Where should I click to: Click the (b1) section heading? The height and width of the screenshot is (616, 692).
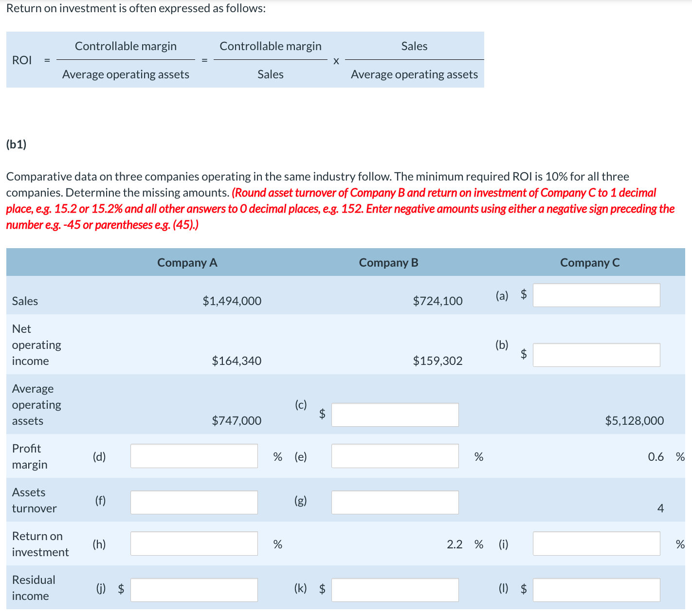[x=16, y=144]
